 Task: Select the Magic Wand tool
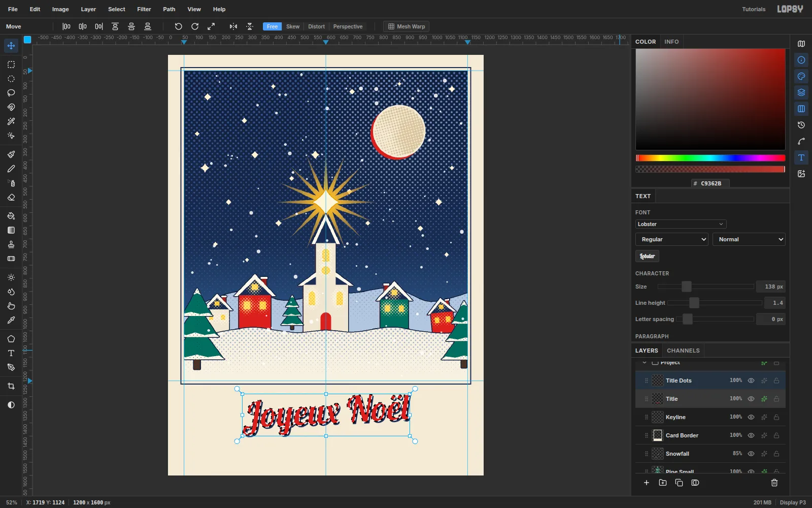tap(11, 121)
